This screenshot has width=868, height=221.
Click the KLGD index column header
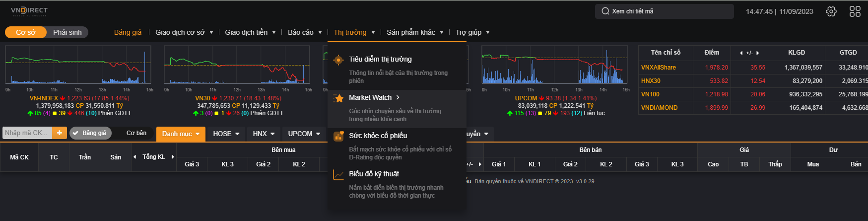point(797,53)
